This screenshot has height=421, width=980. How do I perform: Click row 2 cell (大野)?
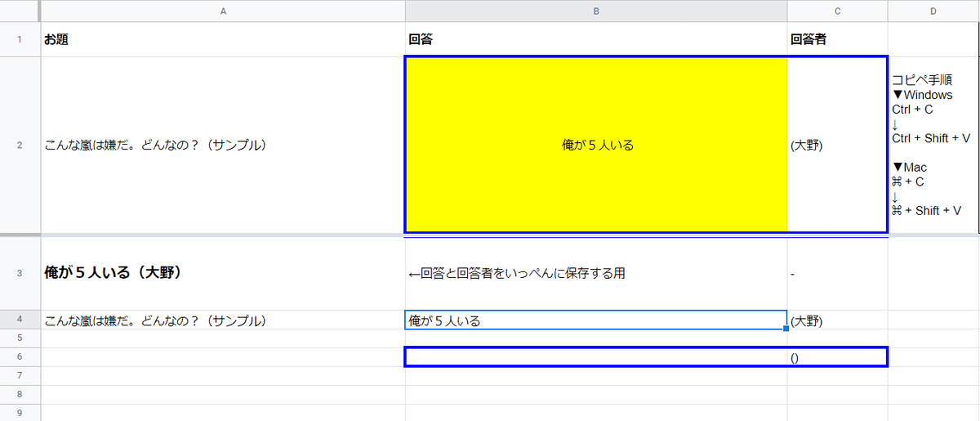click(837, 145)
